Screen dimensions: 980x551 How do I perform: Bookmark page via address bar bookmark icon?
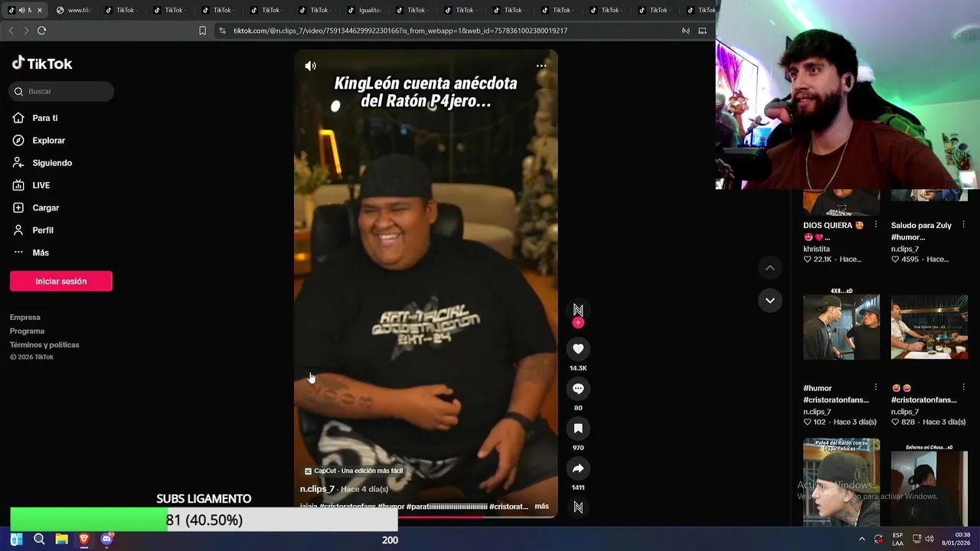202,31
